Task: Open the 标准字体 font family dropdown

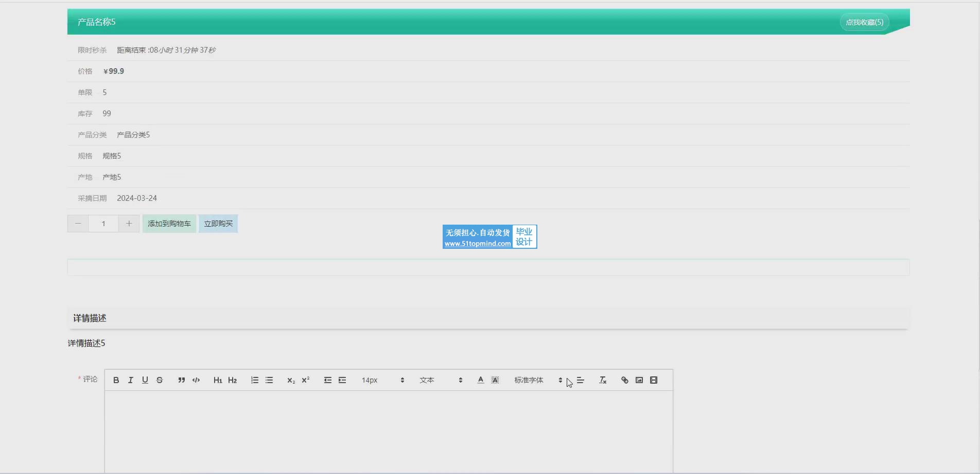Action: point(538,380)
